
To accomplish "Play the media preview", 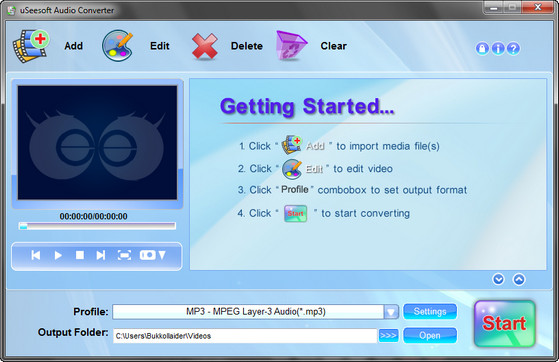I will click(58, 255).
